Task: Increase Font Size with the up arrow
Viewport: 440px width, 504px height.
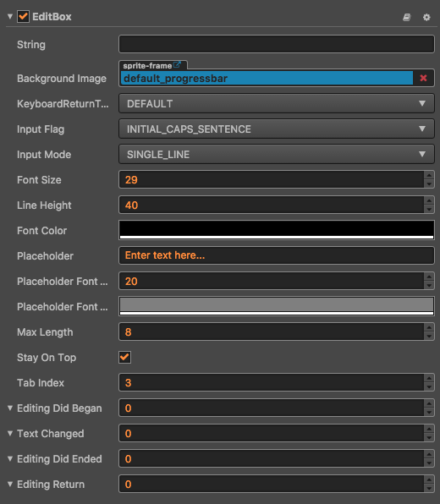Action: tap(429, 175)
